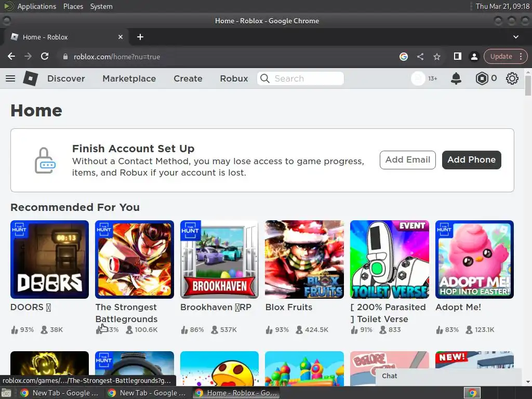Screen dimensions: 532x399
Task: Open the settings gear icon
Action: tap(512, 78)
